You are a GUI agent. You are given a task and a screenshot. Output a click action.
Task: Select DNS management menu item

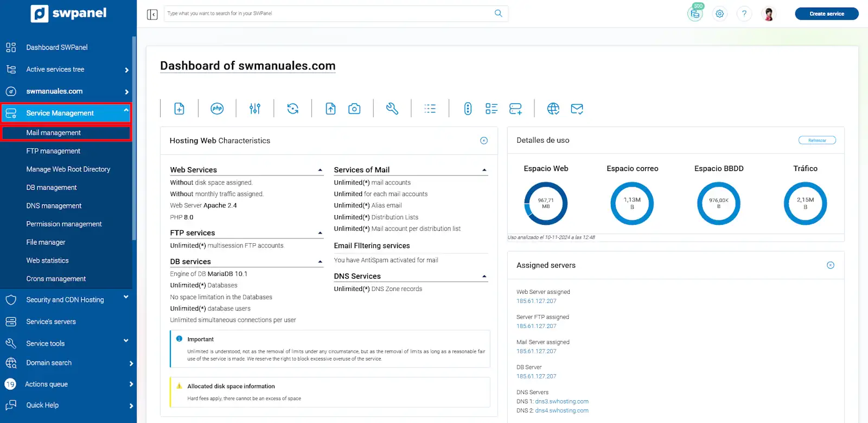[54, 206]
